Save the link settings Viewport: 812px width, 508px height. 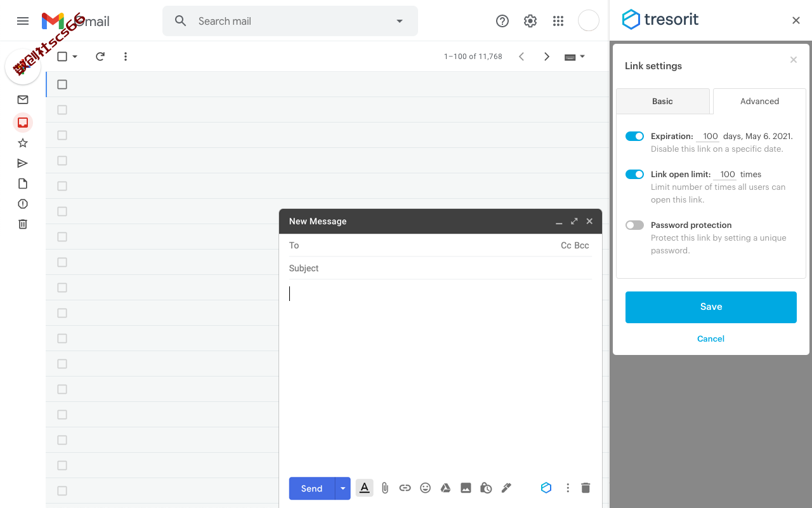(x=711, y=307)
